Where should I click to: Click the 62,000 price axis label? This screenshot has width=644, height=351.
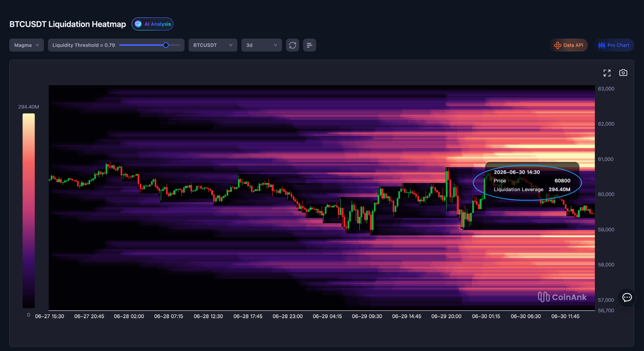click(x=606, y=124)
